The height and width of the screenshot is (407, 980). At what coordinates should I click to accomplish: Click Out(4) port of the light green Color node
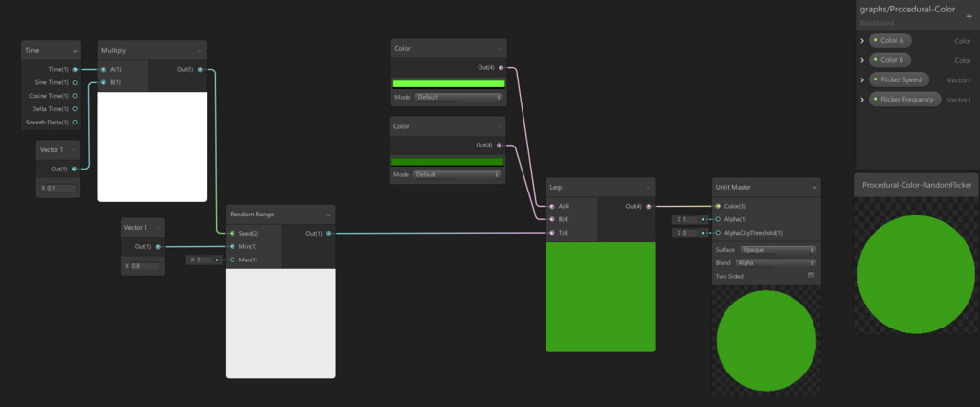[501, 68]
